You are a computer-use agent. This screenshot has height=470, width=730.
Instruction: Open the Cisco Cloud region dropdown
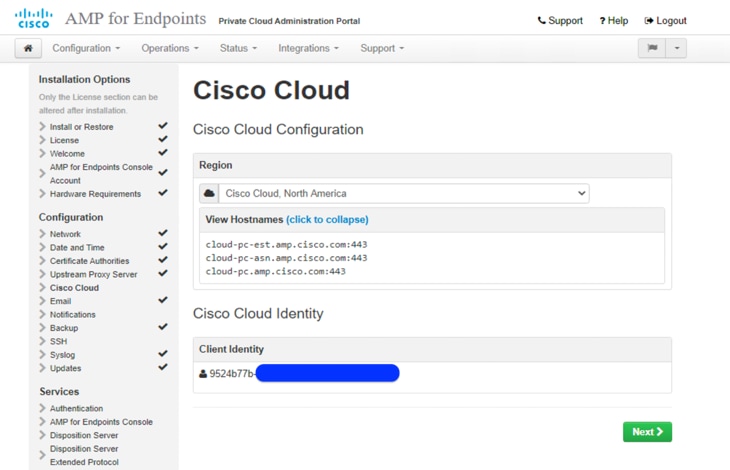coord(404,193)
